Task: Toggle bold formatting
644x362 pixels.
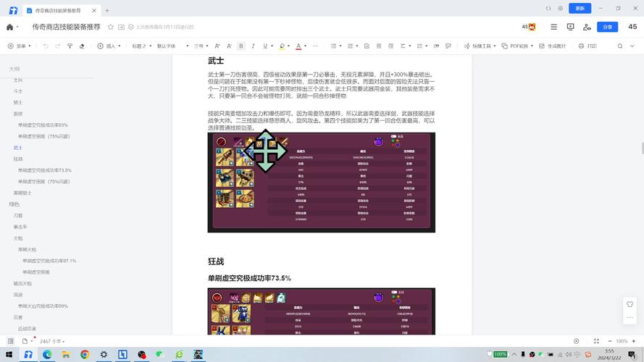Action: pos(241,46)
